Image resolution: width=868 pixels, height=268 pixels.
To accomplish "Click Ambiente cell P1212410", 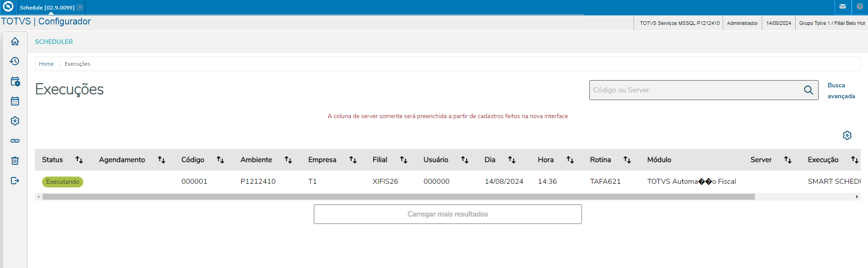I will (x=258, y=182).
